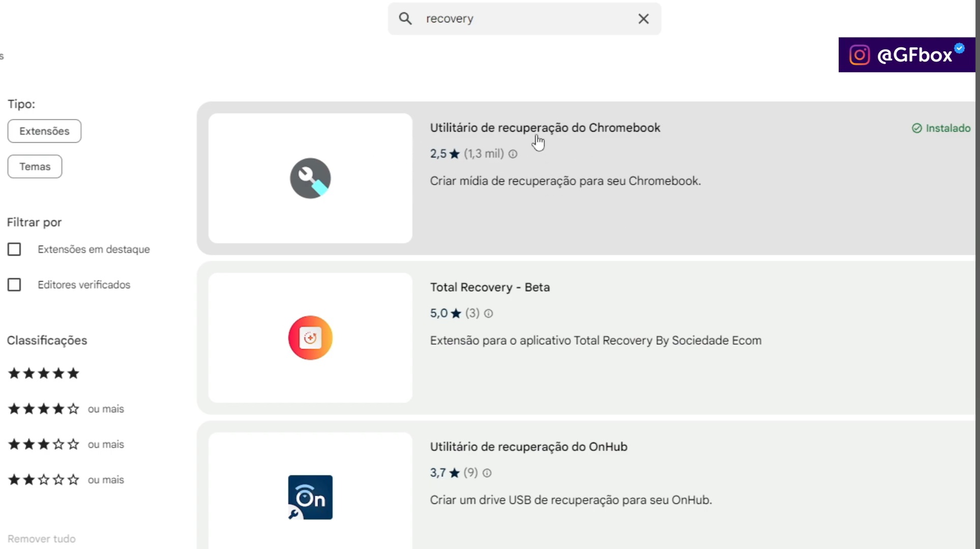This screenshot has height=549, width=980.
Task: Open the Utilitário de recuperação do OnHub title
Action: tap(528, 447)
